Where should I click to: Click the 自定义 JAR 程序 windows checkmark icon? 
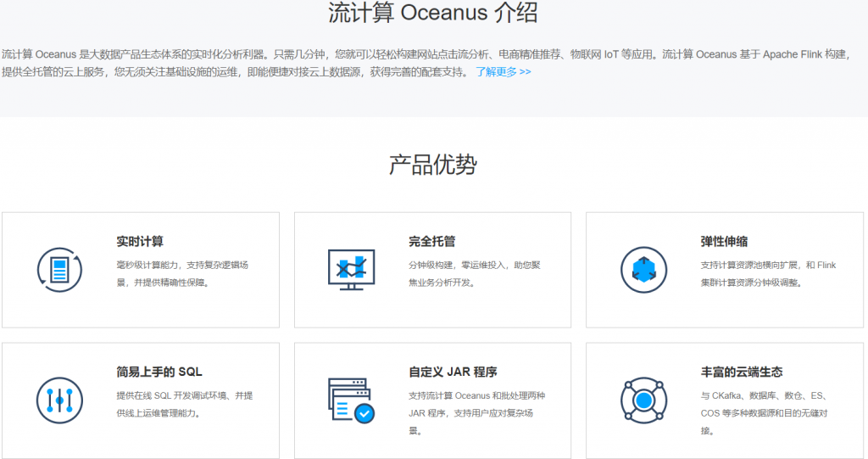[352, 400]
